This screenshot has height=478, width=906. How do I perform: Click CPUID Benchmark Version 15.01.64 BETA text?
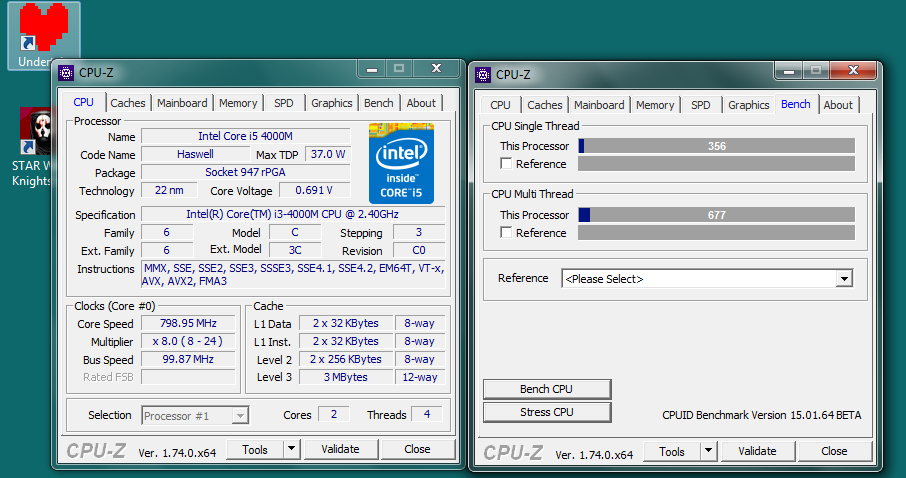[762, 415]
